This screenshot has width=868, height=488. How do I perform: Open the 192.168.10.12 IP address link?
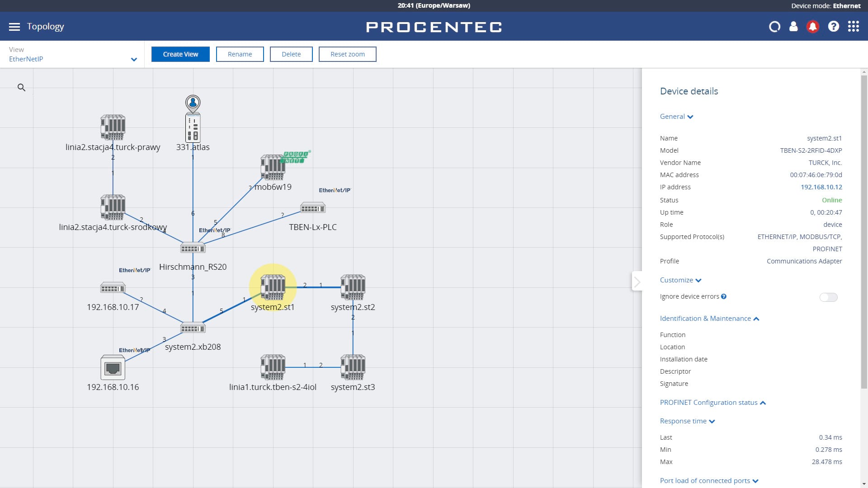tap(821, 187)
